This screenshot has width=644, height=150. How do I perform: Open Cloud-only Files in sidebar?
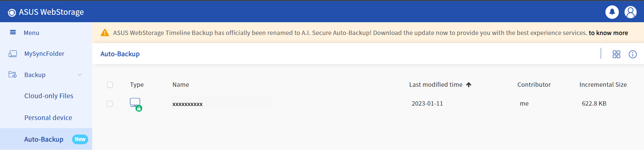coord(49,96)
